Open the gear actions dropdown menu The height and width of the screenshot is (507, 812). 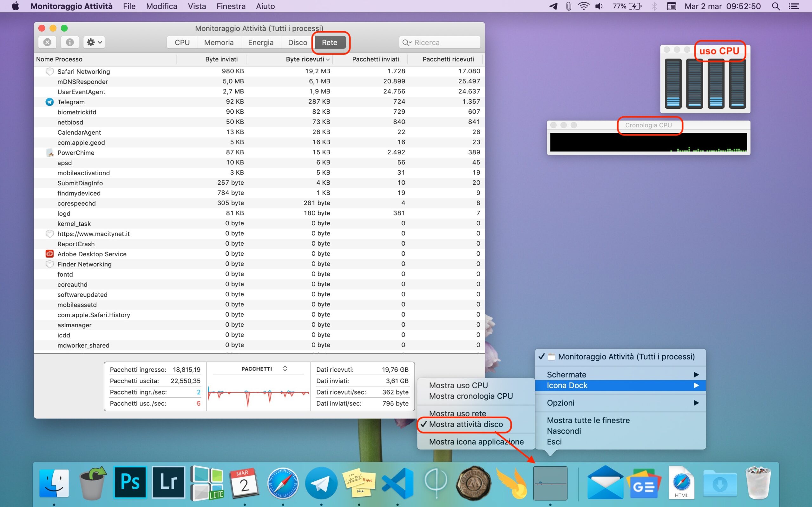pyautogui.click(x=94, y=42)
